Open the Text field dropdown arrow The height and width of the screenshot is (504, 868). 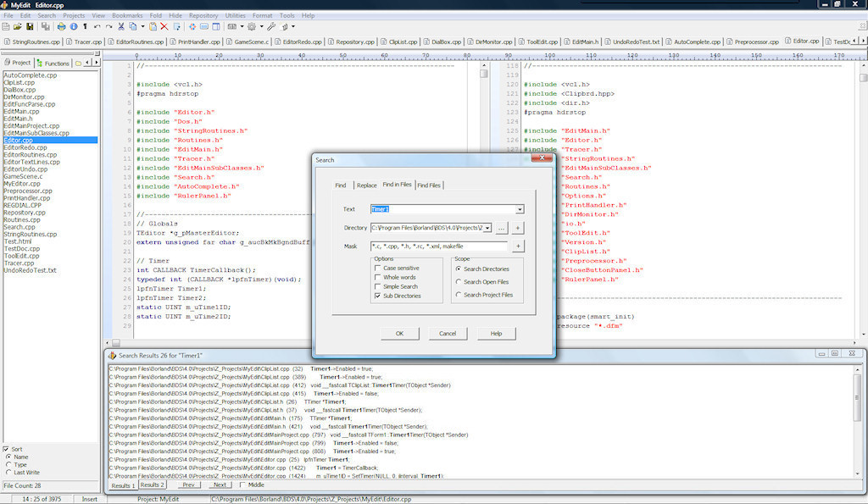[520, 209]
